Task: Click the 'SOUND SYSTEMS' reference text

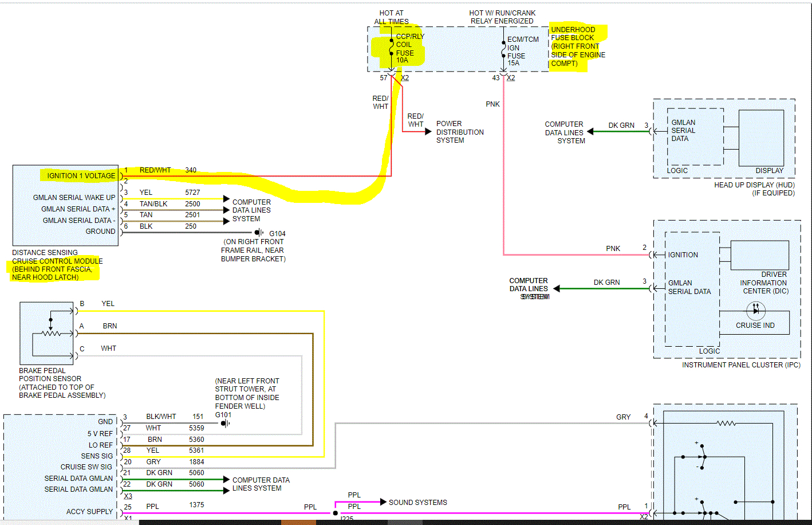Action: pos(418,503)
